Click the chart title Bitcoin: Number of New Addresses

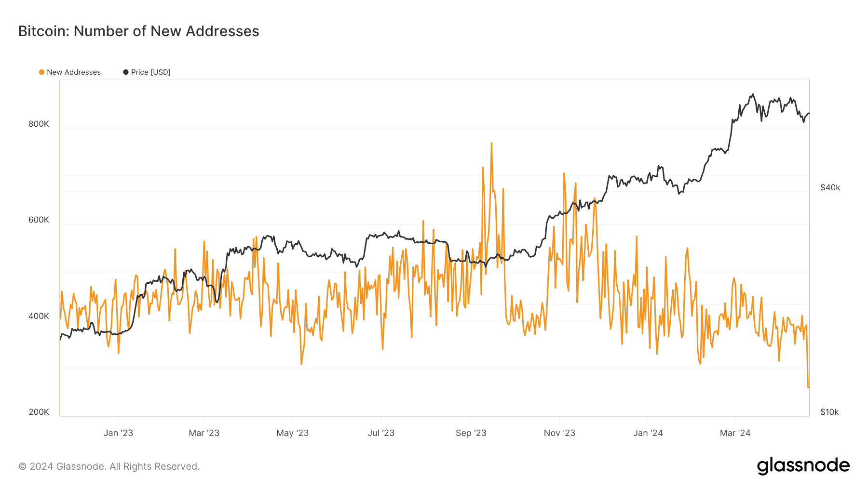point(139,31)
